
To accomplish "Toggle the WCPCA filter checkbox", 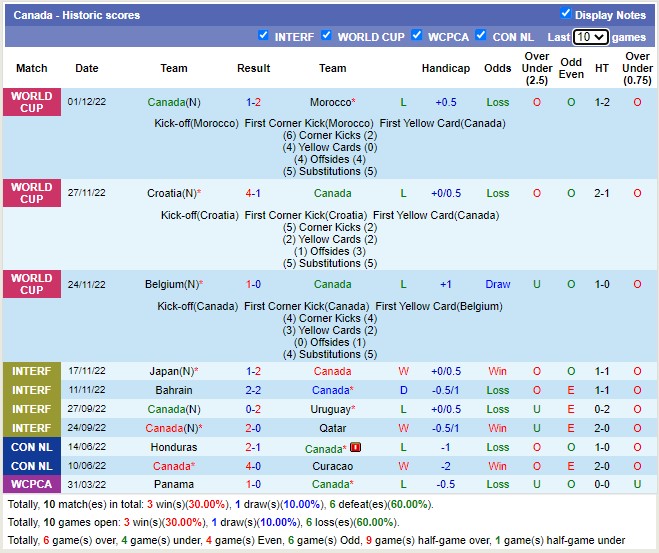I will pyautogui.click(x=417, y=35).
